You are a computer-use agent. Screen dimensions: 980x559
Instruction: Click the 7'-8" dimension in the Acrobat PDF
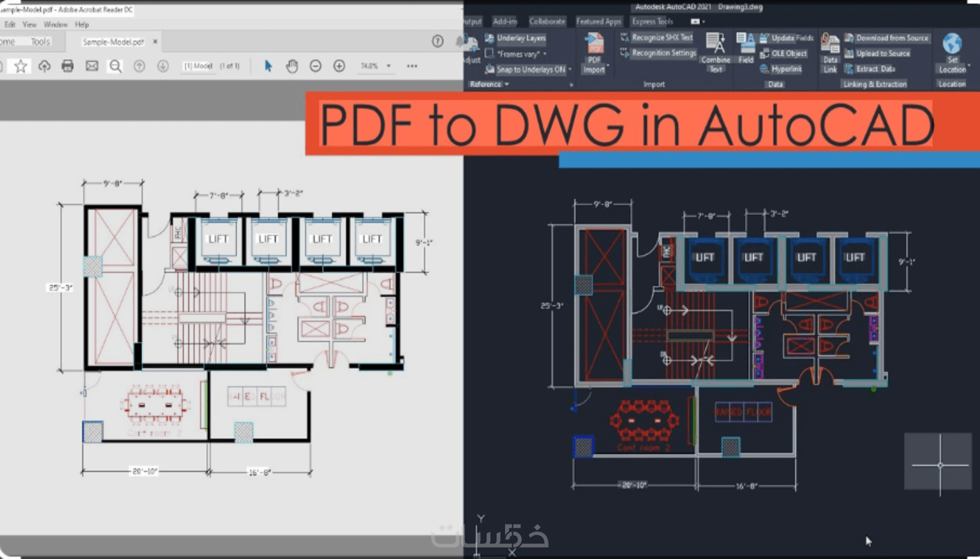tap(219, 195)
